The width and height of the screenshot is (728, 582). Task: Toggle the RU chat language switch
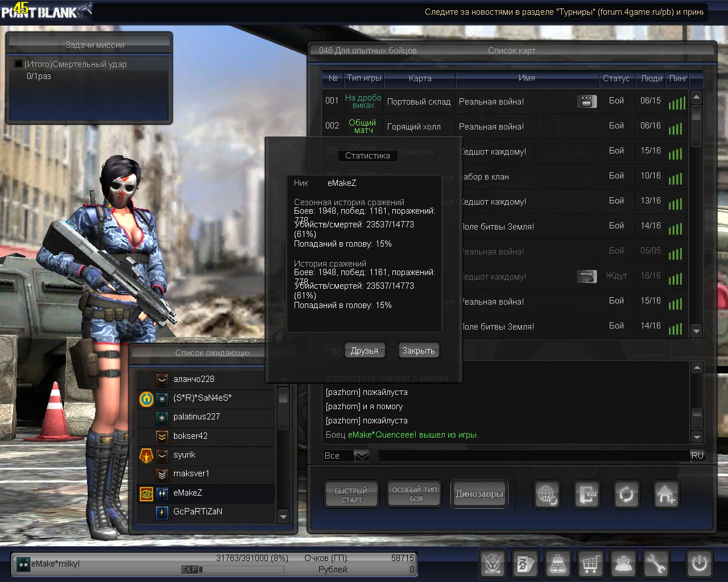point(697,456)
